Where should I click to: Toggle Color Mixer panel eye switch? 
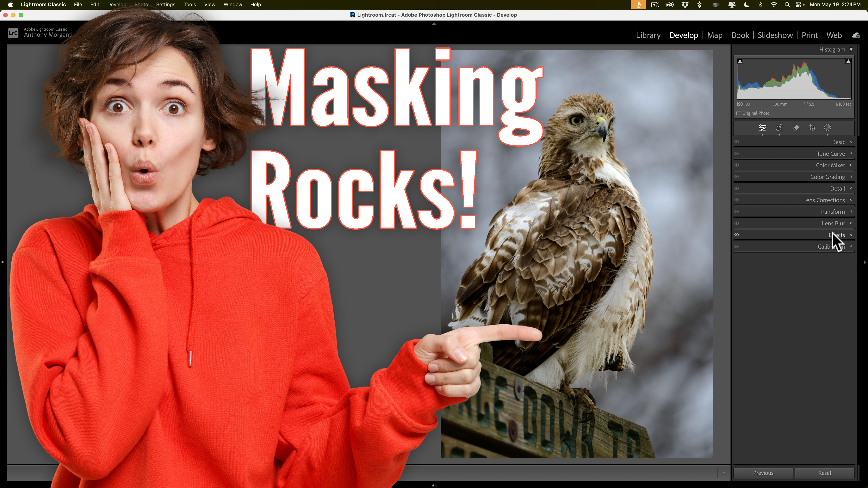737,165
